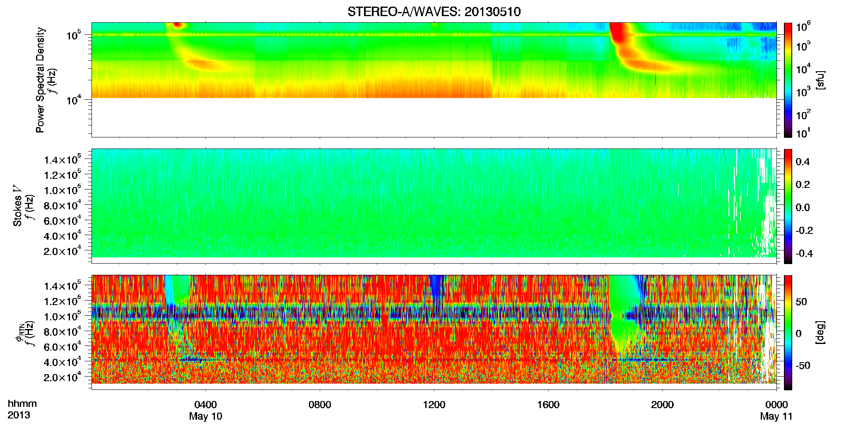Click the "1600" time tick label
The width and height of the screenshot is (868, 447).
[x=548, y=404]
